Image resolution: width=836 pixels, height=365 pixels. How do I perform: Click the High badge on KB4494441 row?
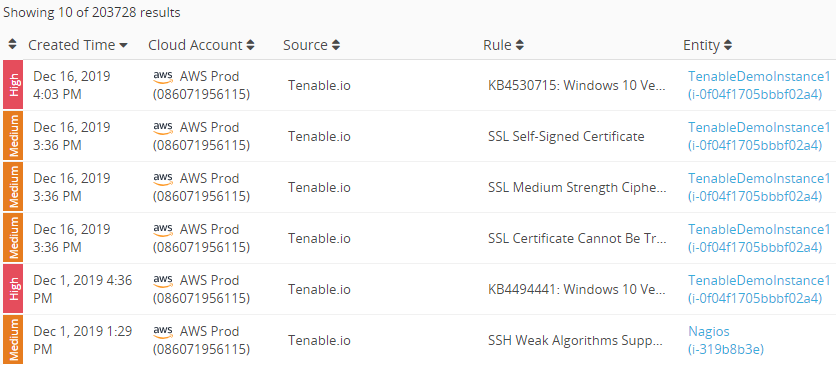[13, 289]
